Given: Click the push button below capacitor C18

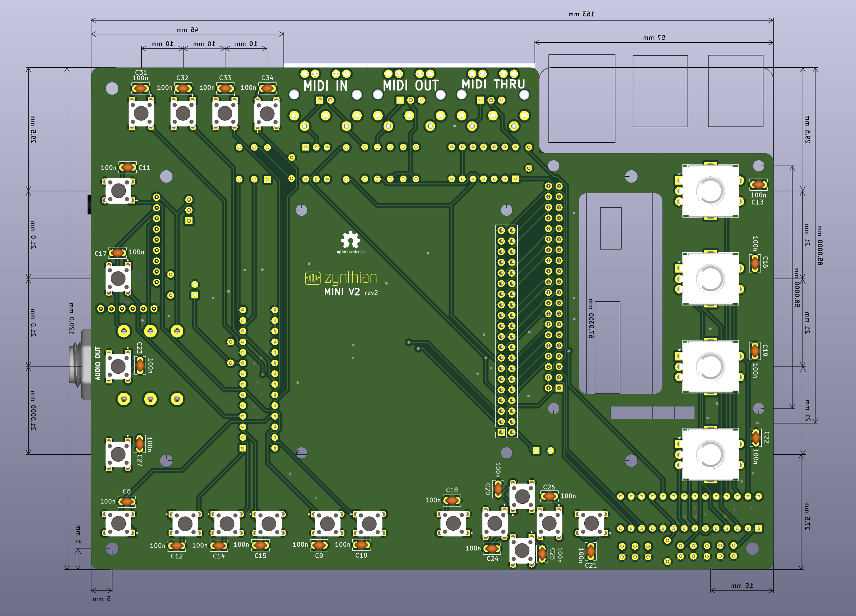Looking at the screenshot, I should tap(453, 523).
